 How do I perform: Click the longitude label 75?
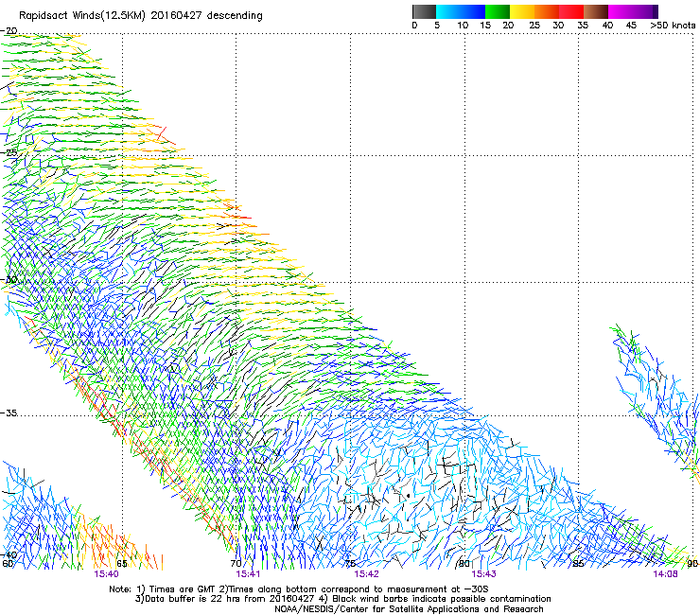(350, 564)
